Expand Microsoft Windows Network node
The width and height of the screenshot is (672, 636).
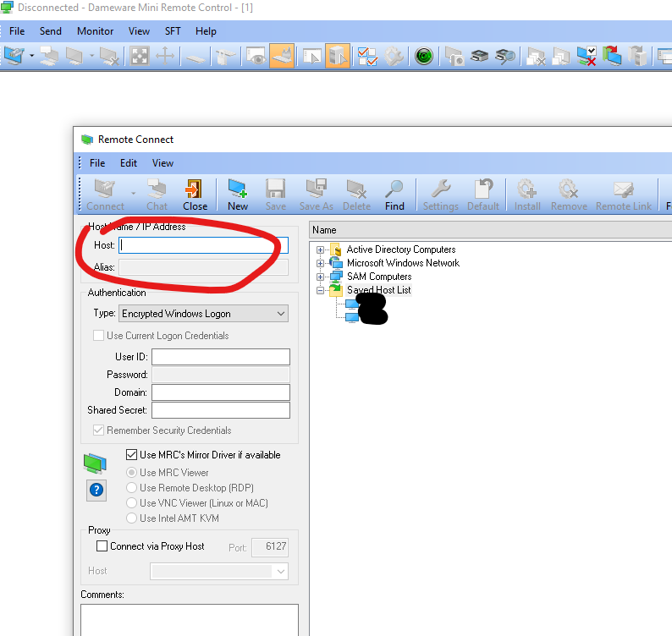pos(320,263)
